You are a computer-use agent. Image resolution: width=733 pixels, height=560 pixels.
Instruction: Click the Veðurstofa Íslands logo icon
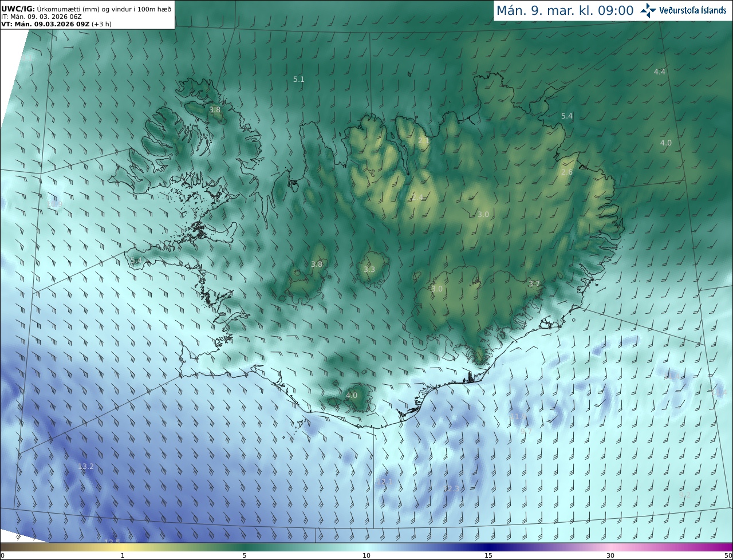point(649,10)
